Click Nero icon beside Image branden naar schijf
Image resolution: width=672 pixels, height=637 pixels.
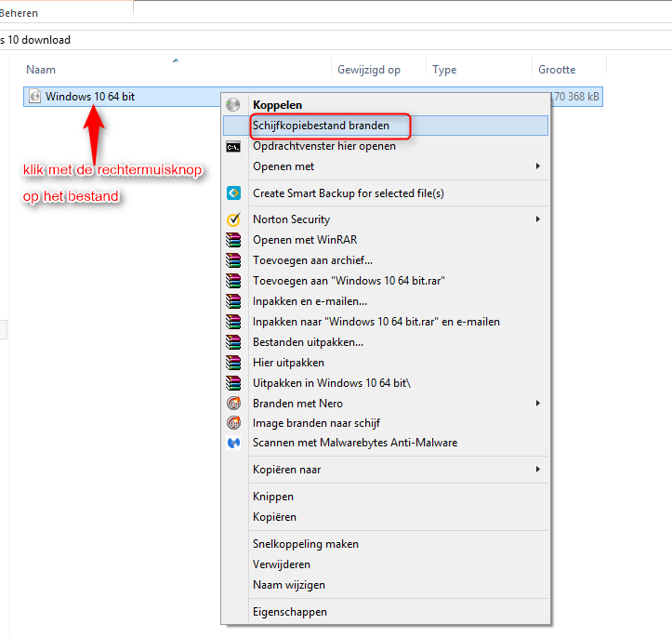pos(233,423)
